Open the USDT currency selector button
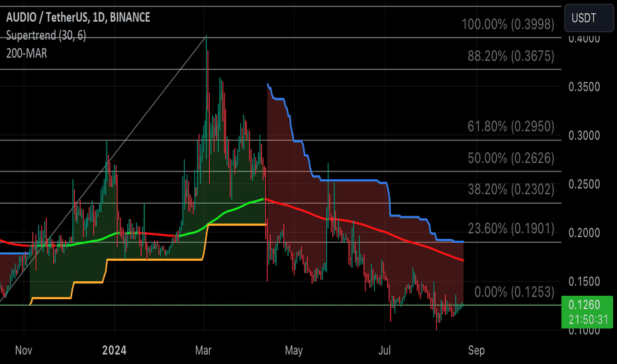This screenshot has height=364, width=617. point(589,18)
